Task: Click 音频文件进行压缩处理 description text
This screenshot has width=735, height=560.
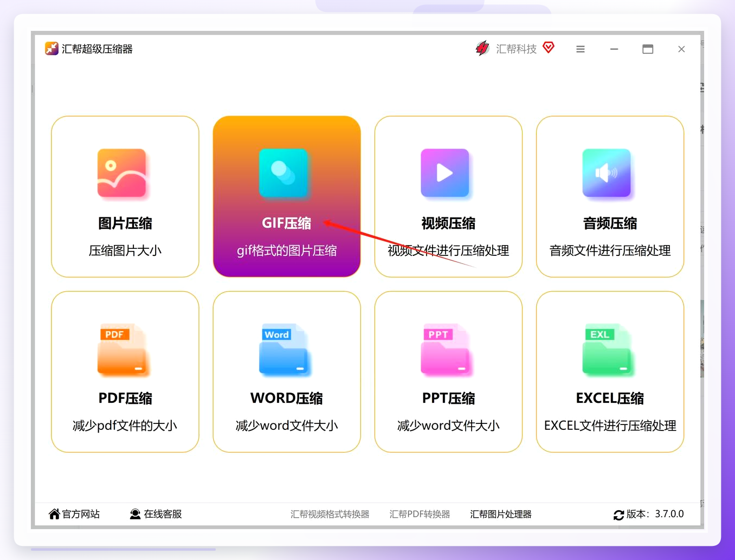Action: [x=610, y=250]
